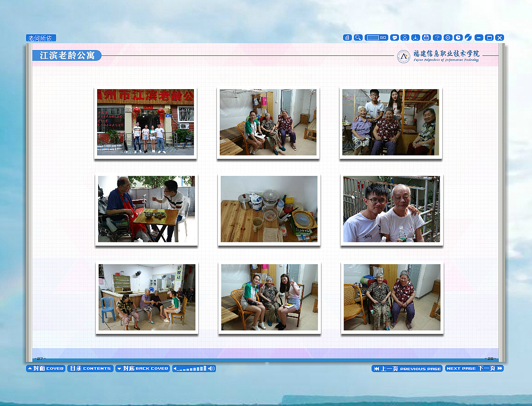The image size is (532, 406).
Task: Open photo of girls making peace signs
Action: point(270,297)
